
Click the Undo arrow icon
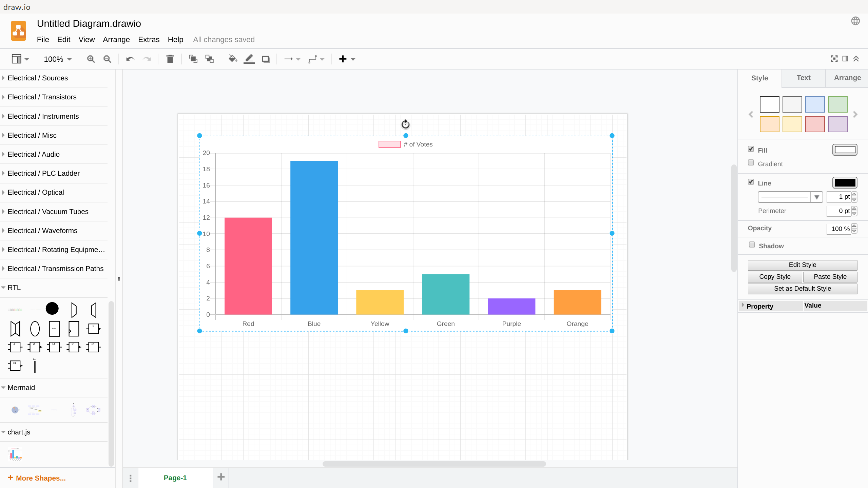click(130, 59)
